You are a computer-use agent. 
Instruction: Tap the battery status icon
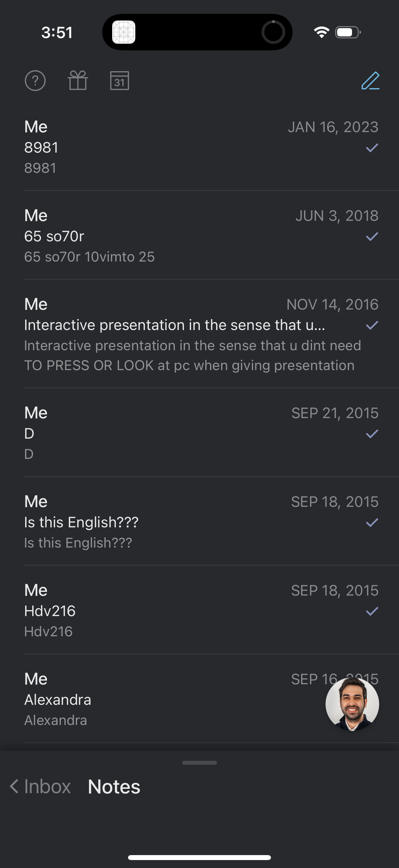(347, 32)
